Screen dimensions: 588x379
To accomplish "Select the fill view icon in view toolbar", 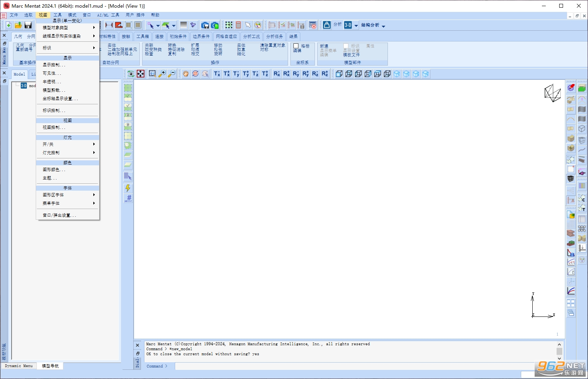I will click(x=141, y=74).
